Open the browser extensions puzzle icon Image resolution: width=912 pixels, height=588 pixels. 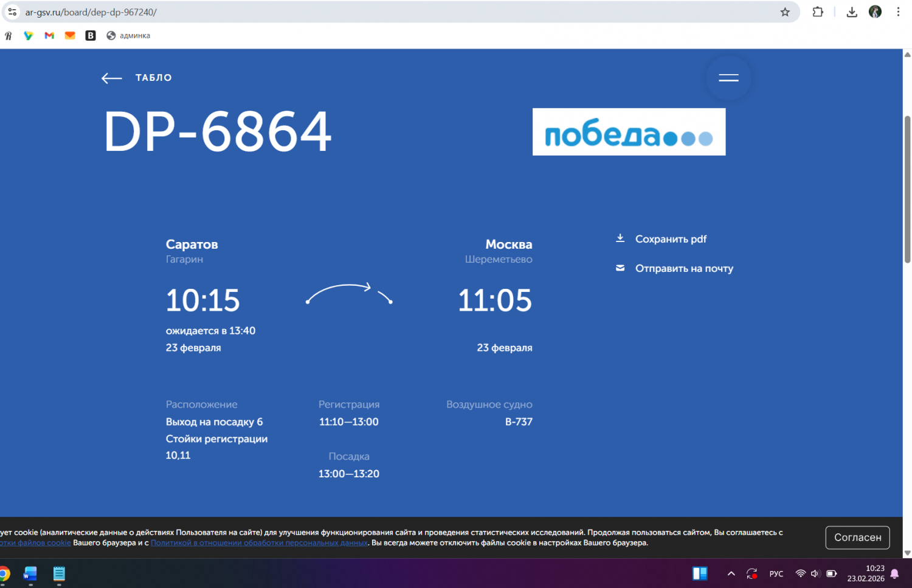818,12
